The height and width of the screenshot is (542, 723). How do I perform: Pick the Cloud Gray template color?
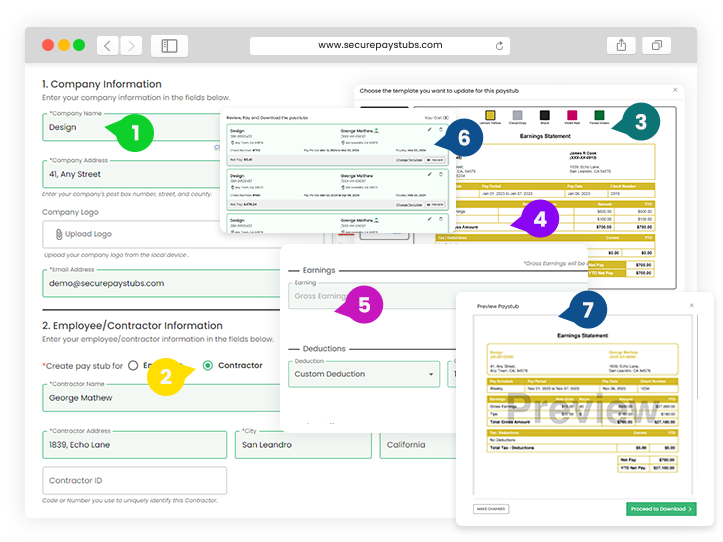click(517, 115)
